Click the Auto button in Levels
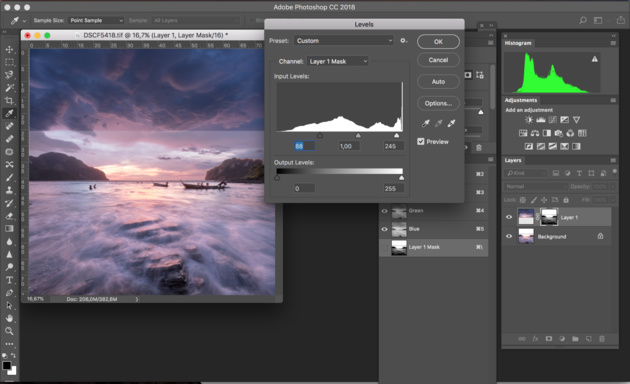 [x=438, y=82]
